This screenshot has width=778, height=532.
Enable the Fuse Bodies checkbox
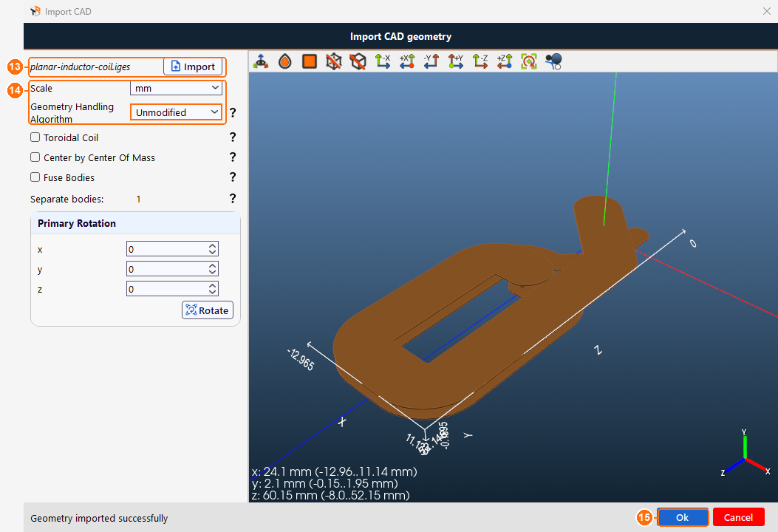(35, 177)
